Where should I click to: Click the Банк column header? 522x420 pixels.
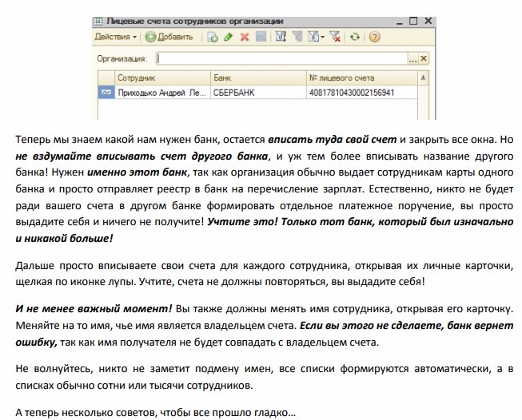point(258,77)
